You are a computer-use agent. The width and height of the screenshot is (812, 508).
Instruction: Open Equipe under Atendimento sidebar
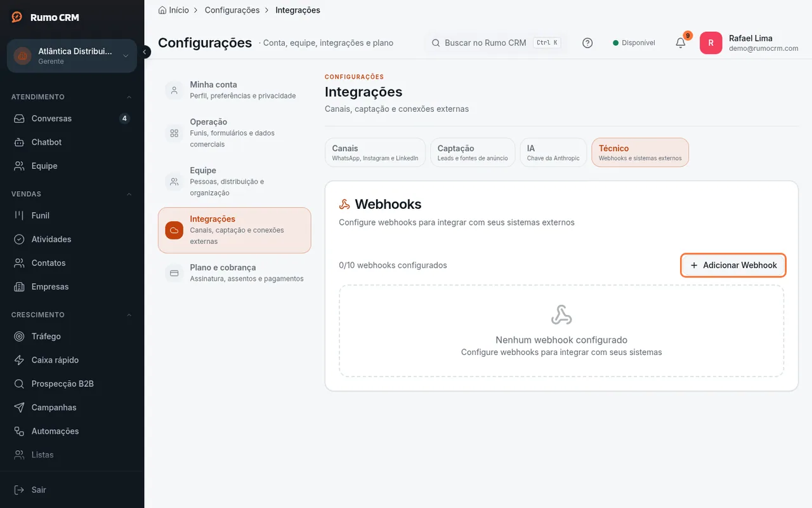pyautogui.click(x=72, y=166)
